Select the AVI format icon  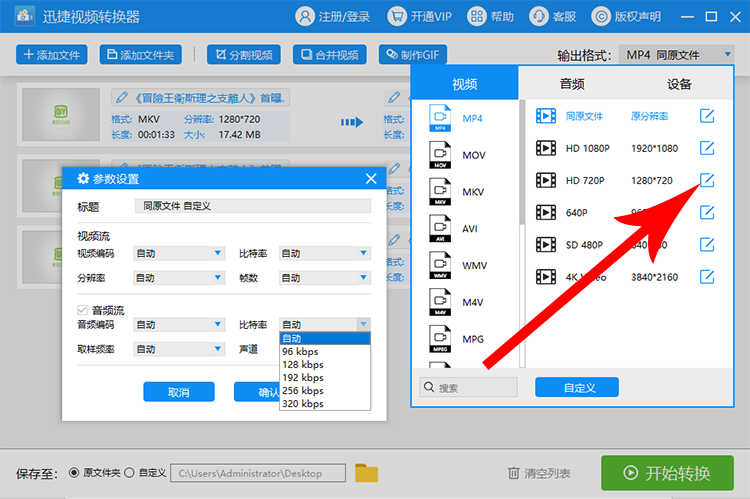(440, 229)
